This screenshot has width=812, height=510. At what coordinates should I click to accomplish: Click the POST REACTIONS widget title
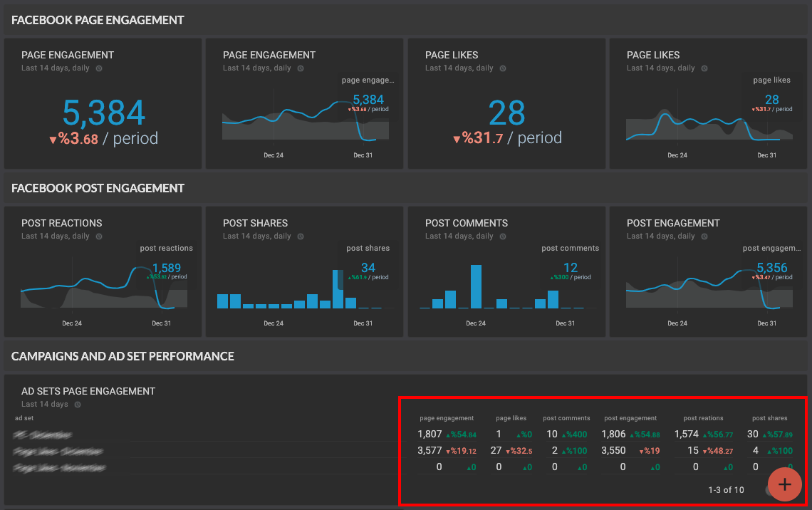(x=62, y=223)
